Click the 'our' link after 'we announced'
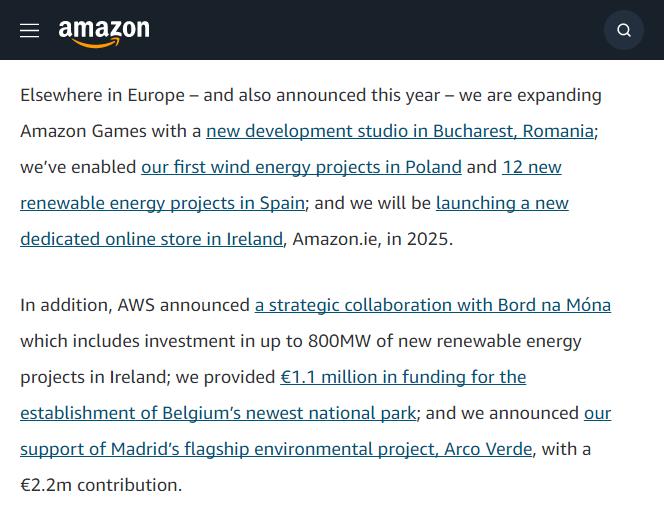The image size is (664, 508). point(598,413)
